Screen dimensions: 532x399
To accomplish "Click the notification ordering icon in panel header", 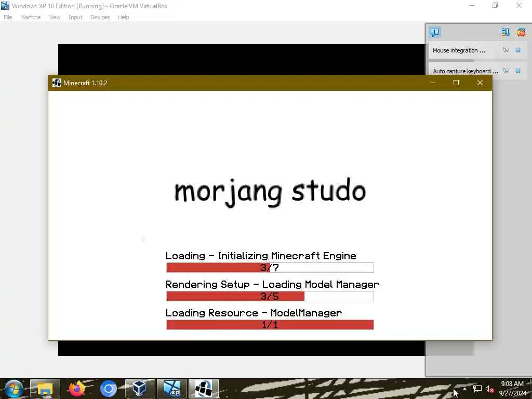I will tap(505, 32).
